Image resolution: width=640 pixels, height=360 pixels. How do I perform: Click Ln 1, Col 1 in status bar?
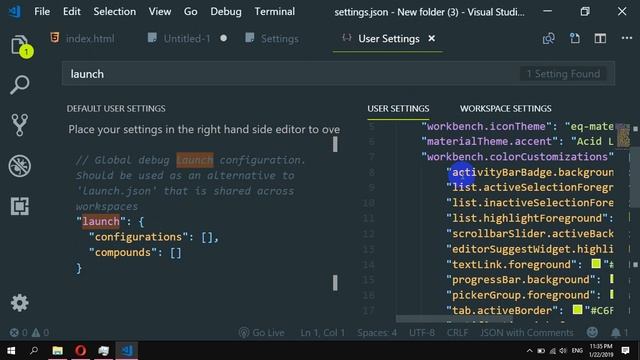(x=322, y=333)
